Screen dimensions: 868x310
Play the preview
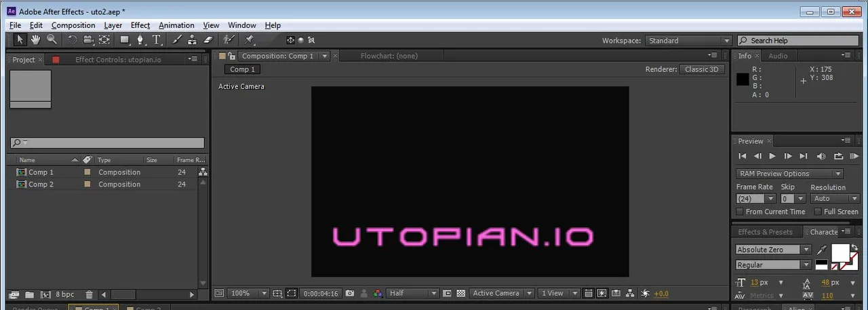772,156
